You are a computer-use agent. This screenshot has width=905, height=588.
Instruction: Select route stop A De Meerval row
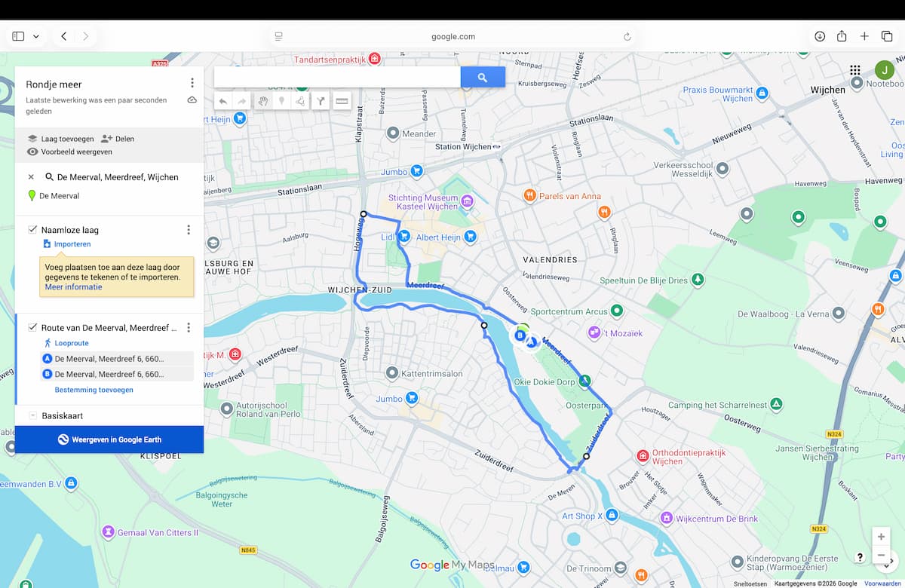click(117, 359)
